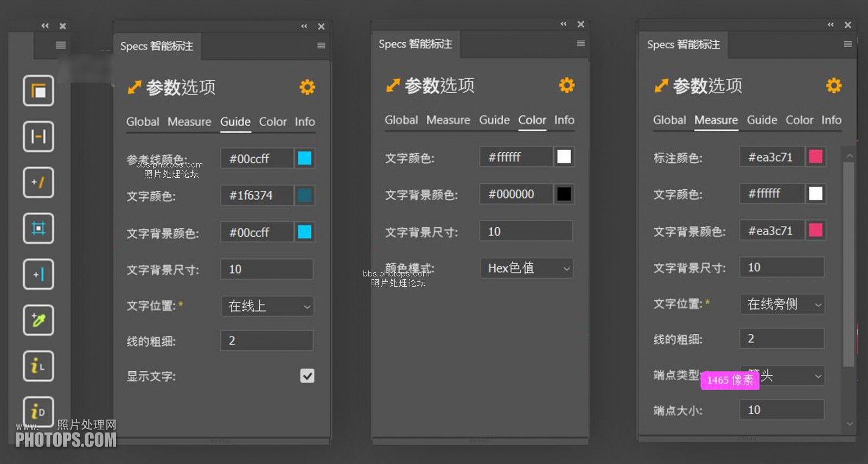Open 颜色模式 dropdown showing Hex色值
The height and width of the screenshot is (464, 868).
coord(527,268)
